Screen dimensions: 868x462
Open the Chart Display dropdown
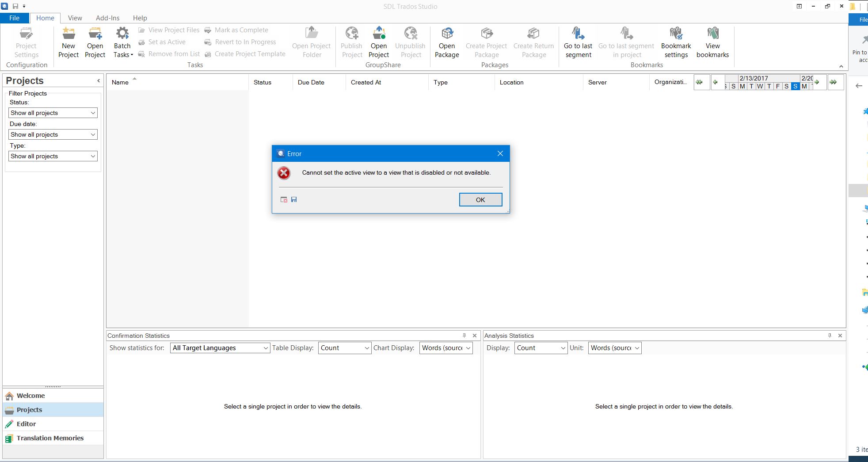pyautogui.click(x=446, y=348)
